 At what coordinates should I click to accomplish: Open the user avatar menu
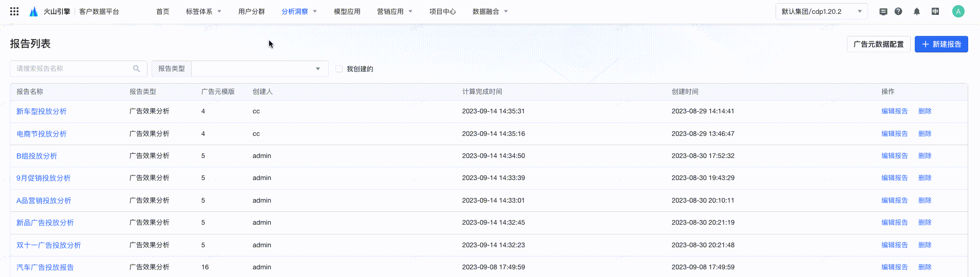[958, 11]
